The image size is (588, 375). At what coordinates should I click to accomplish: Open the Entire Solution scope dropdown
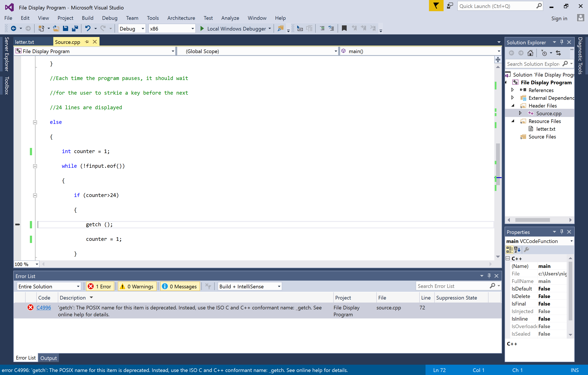coord(49,286)
